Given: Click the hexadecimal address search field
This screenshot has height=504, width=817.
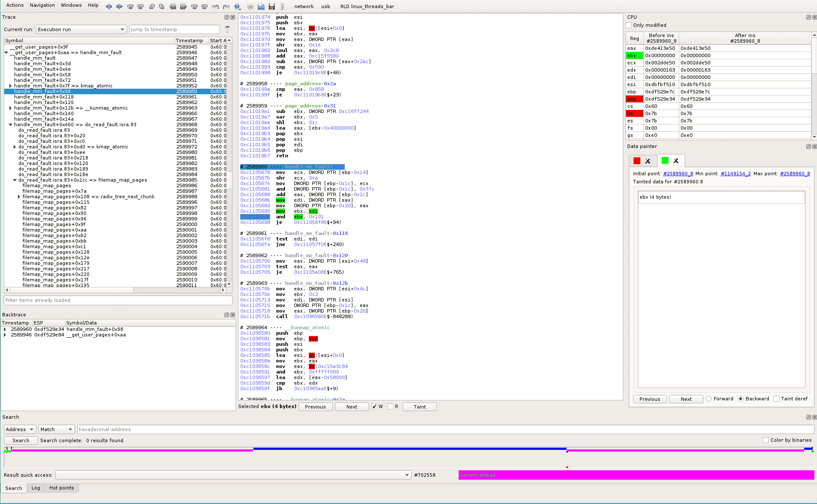Looking at the screenshot, I should coord(171,429).
